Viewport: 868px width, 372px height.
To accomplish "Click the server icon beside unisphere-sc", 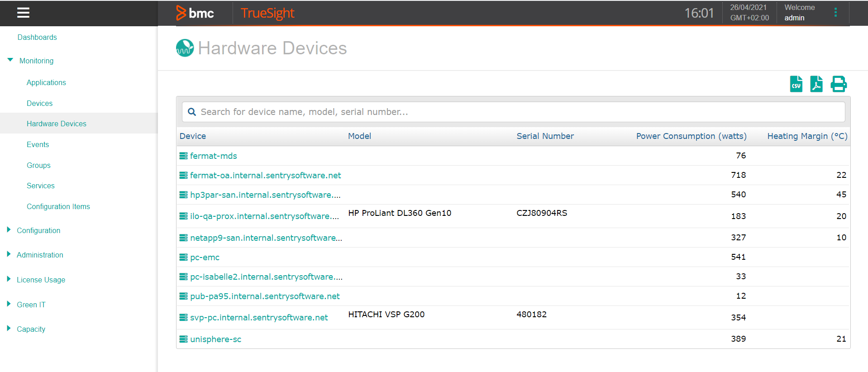I will pyautogui.click(x=183, y=339).
